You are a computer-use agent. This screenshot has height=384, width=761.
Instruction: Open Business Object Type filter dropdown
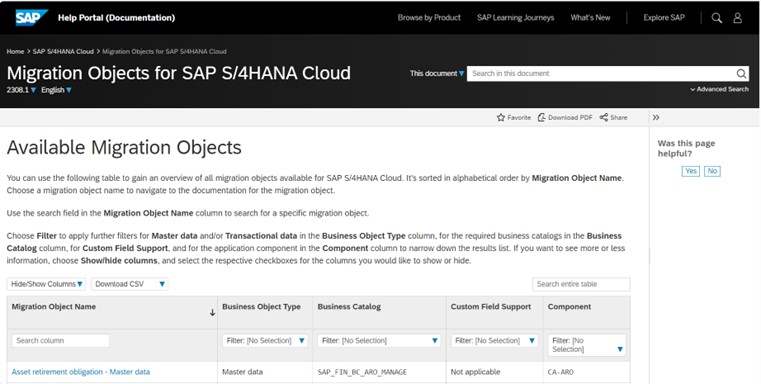[265, 341]
